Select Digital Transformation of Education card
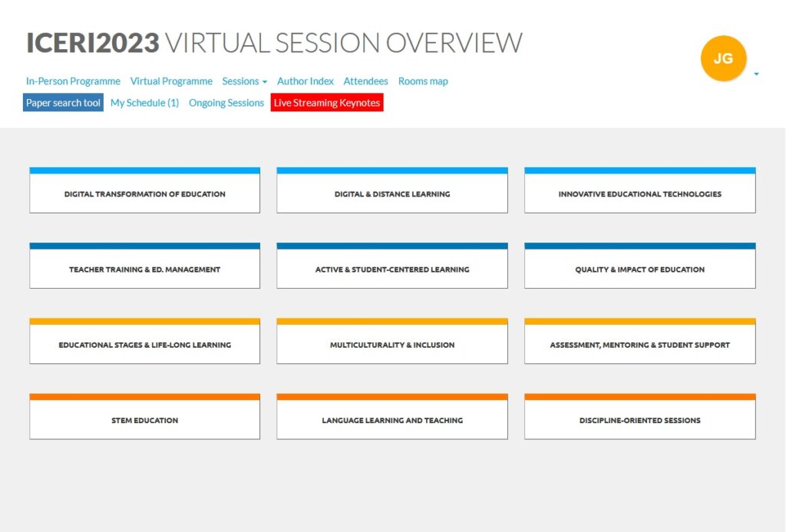This screenshot has height=532, width=786. tap(145, 190)
